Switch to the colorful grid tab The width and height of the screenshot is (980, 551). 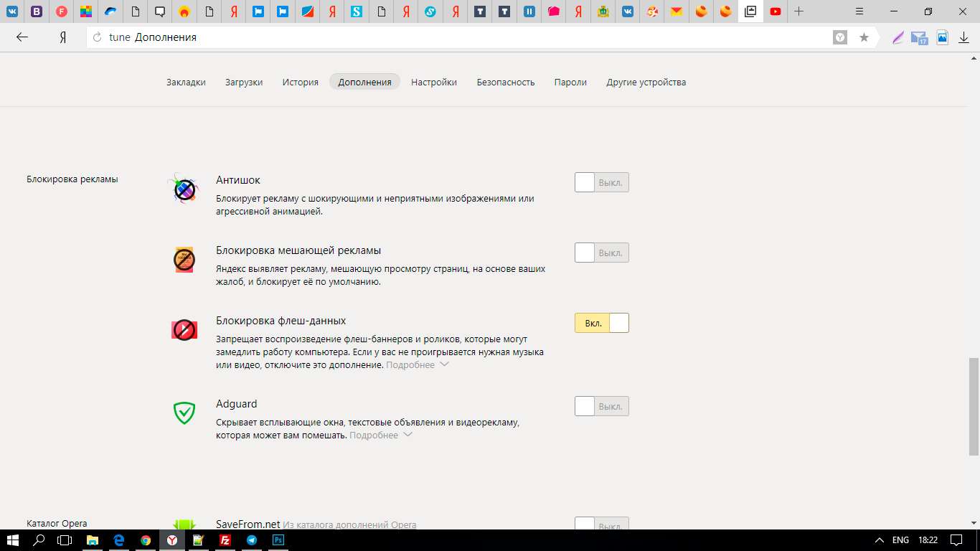point(86,11)
